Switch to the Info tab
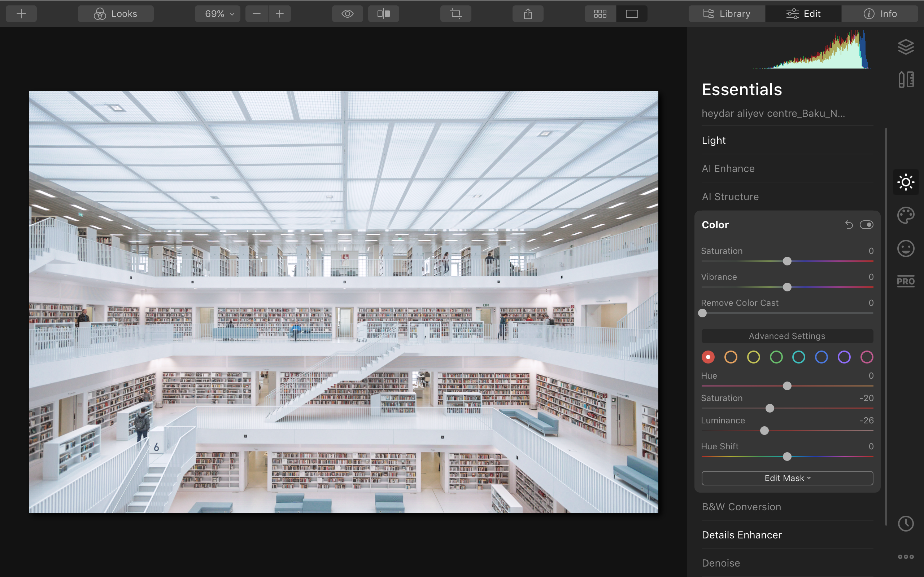 (x=880, y=14)
